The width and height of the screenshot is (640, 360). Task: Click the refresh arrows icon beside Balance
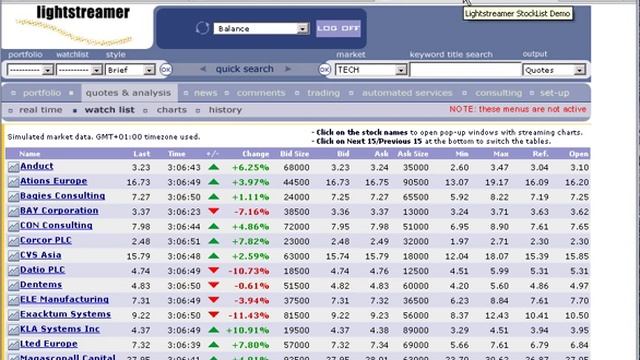point(202,28)
